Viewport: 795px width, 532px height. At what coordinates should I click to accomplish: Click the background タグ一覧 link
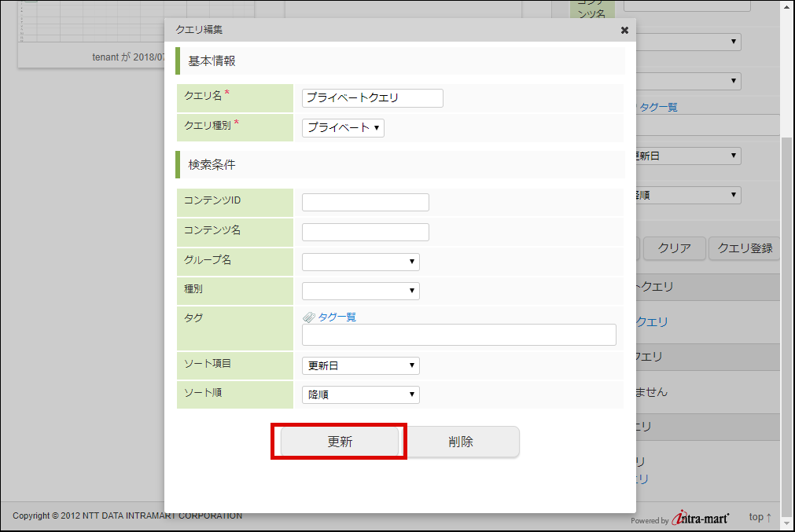[658, 108]
